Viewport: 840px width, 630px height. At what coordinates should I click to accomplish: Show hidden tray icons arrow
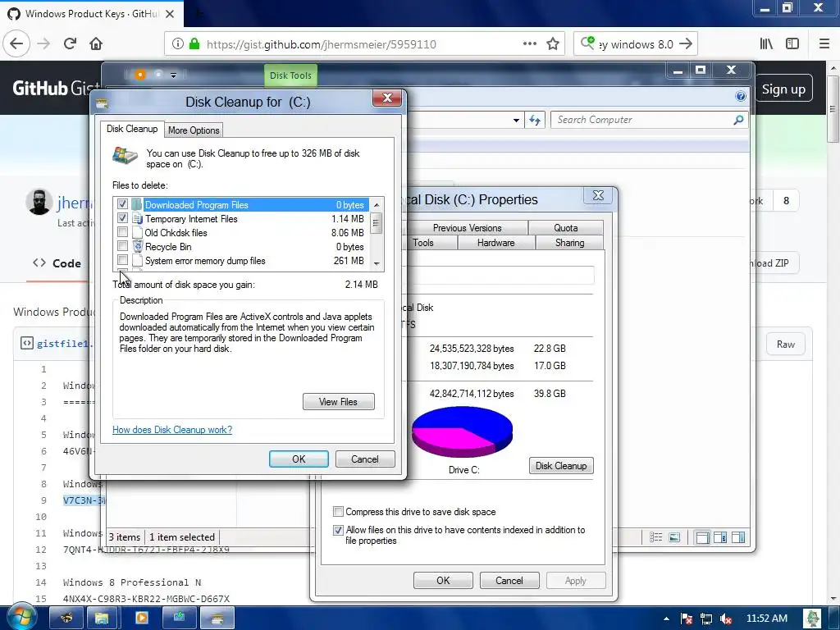(x=666, y=619)
